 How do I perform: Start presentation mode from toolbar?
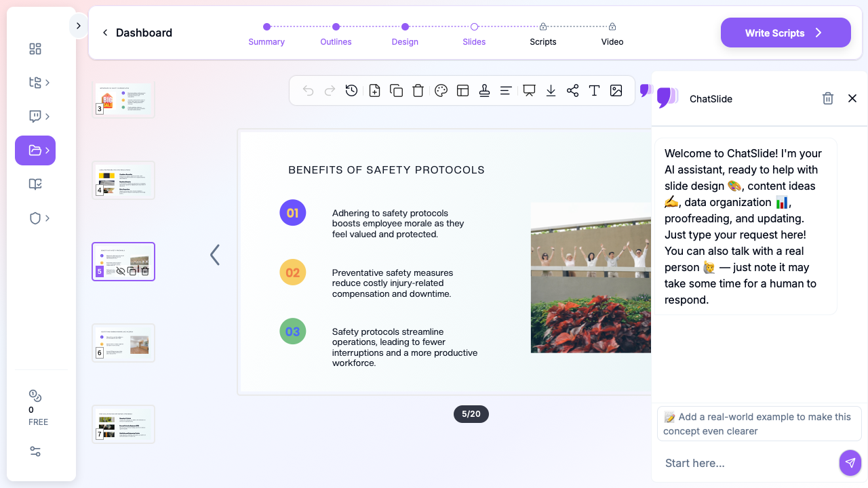click(529, 91)
